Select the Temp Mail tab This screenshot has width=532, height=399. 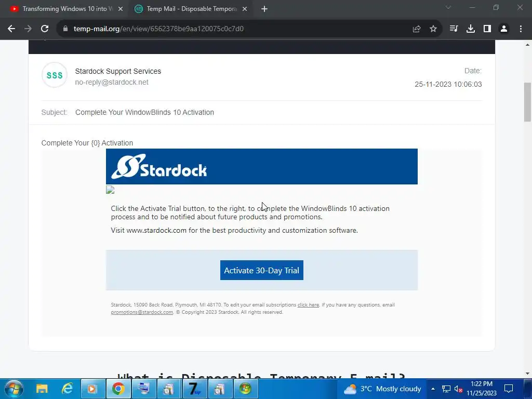click(x=191, y=9)
